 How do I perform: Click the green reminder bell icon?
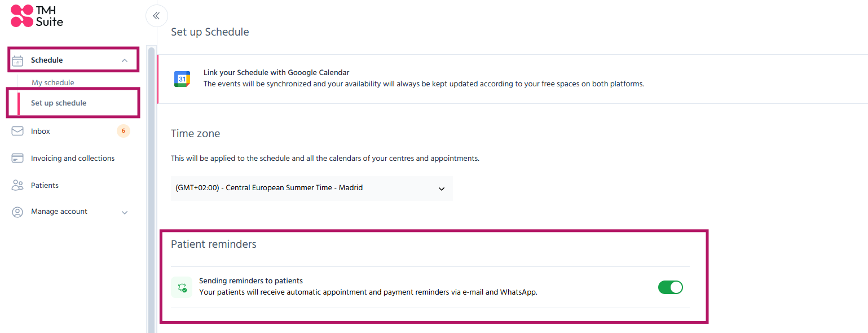coord(182,287)
